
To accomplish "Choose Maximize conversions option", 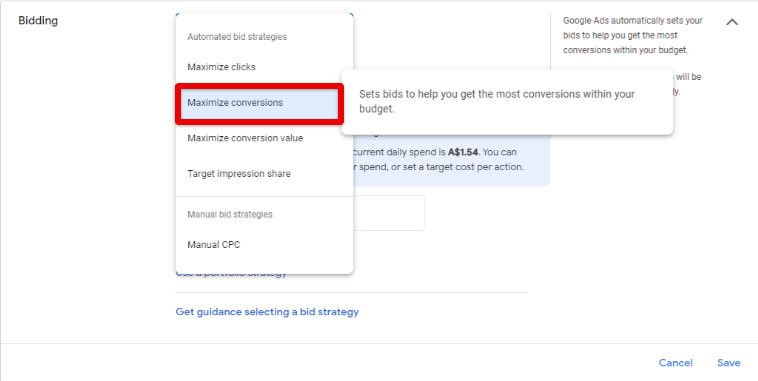I will coord(259,103).
